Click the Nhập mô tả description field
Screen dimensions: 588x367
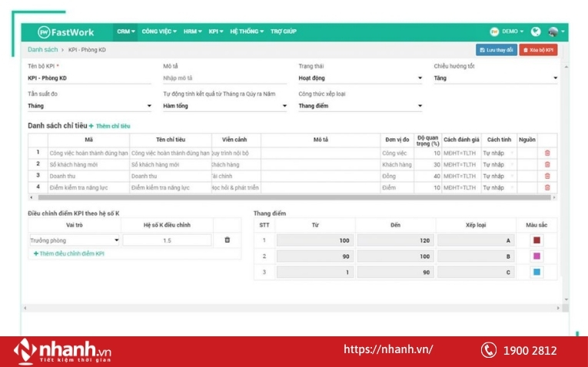click(x=224, y=78)
